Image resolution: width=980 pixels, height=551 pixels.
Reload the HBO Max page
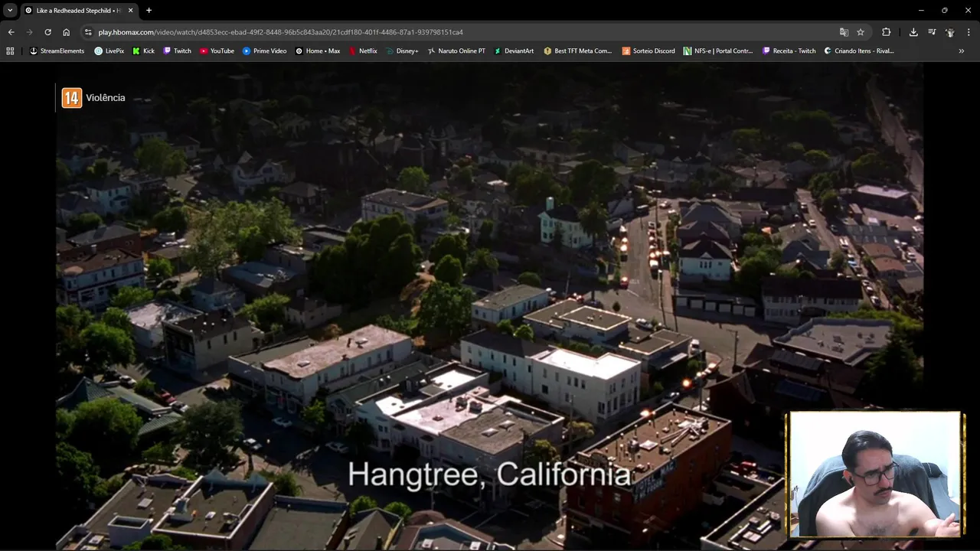tap(47, 32)
